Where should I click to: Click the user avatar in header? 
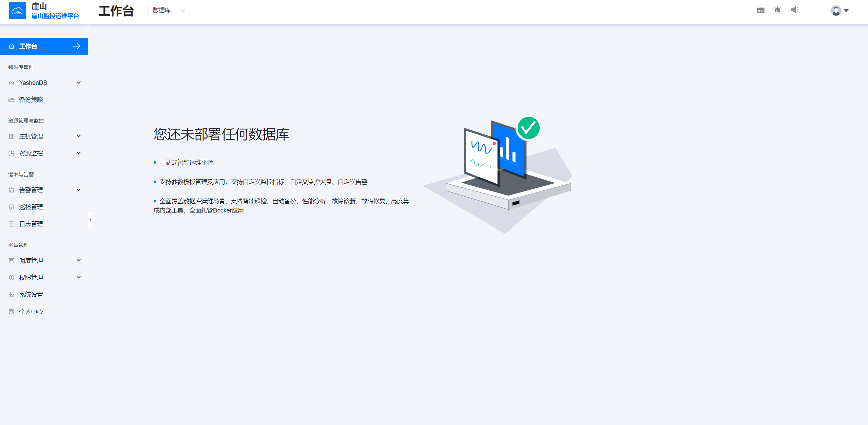click(836, 11)
